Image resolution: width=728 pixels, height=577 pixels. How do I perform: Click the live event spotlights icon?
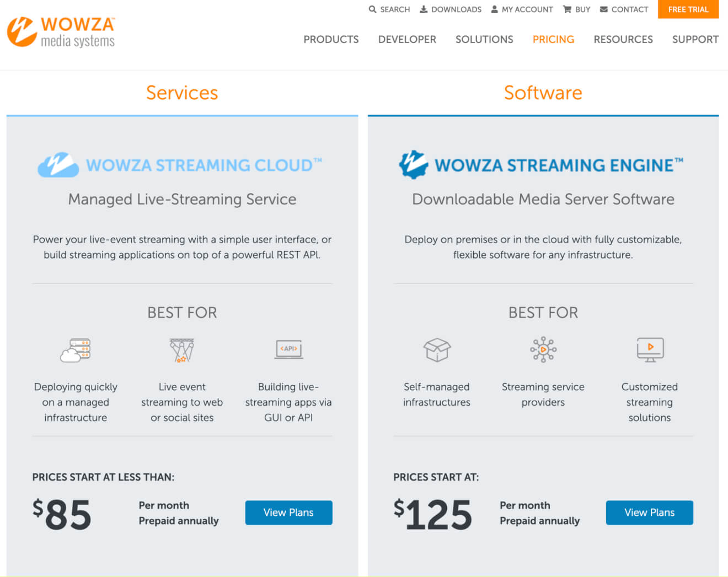[x=182, y=350]
